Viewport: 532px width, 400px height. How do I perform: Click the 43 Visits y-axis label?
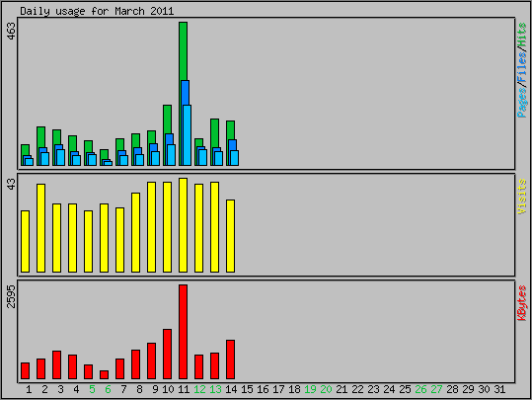pos(11,184)
